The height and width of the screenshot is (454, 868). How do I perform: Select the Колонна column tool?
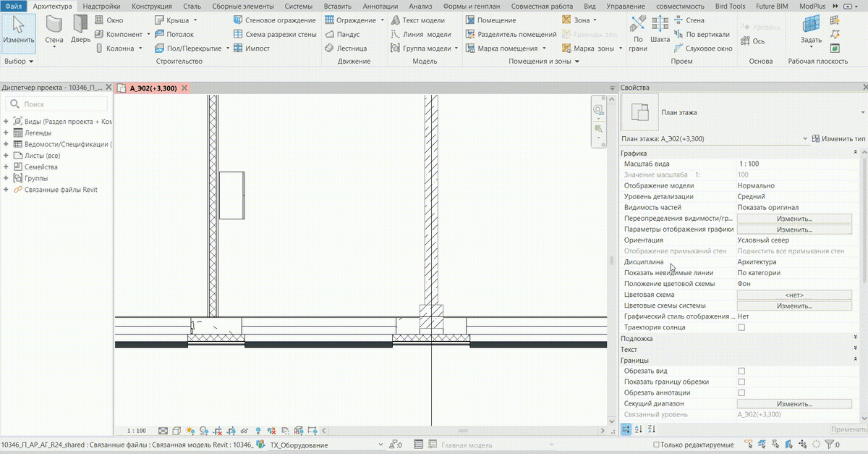[115, 49]
